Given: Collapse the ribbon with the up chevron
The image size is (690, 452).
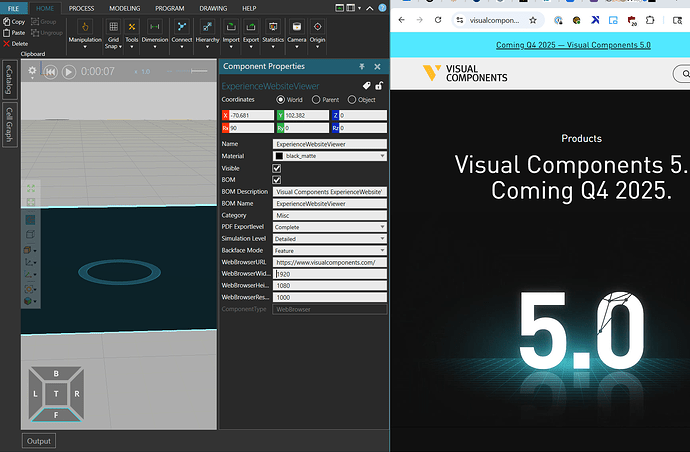Looking at the screenshot, I should (370, 8).
